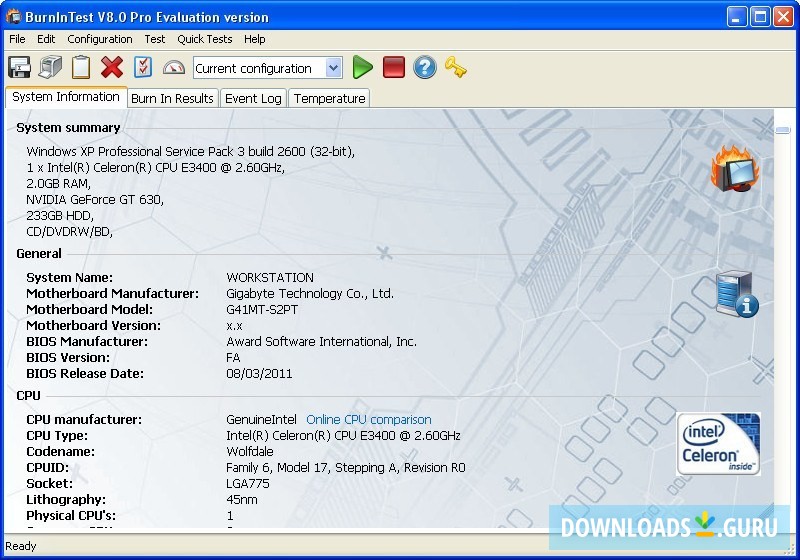Screen dimensions: 800x560
Task: Click the BurnInTest title bar app icon
Action: pos(13,16)
